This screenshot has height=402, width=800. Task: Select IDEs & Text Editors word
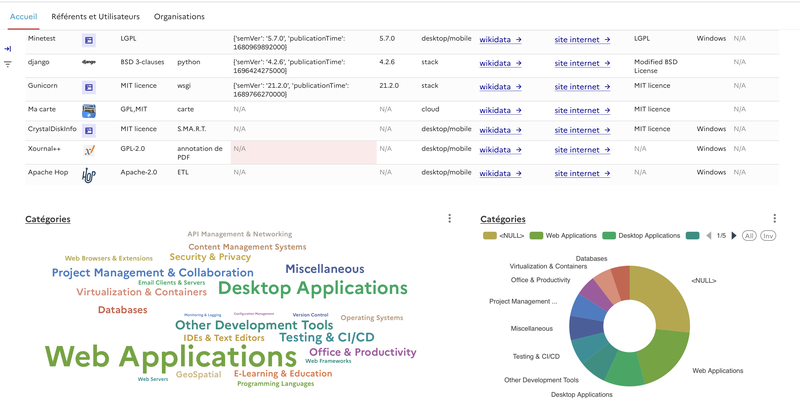(224, 338)
